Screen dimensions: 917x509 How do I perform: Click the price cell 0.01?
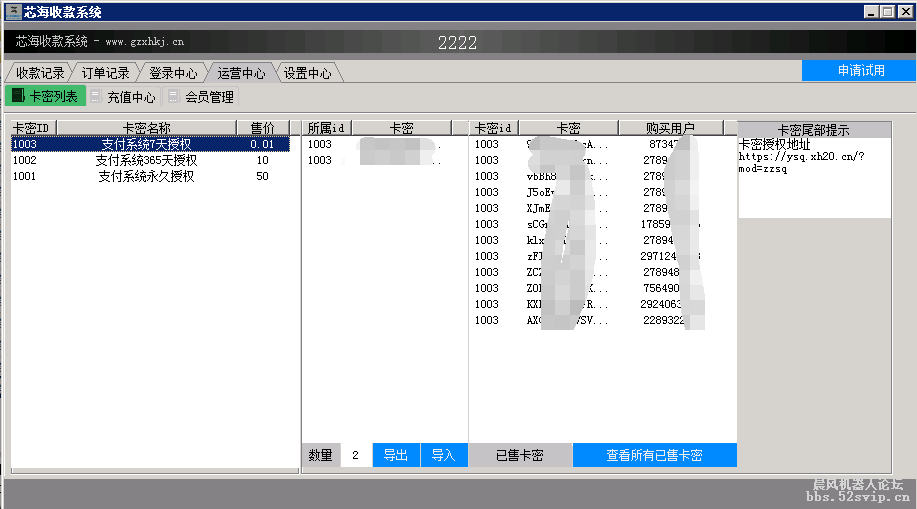point(262,144)
